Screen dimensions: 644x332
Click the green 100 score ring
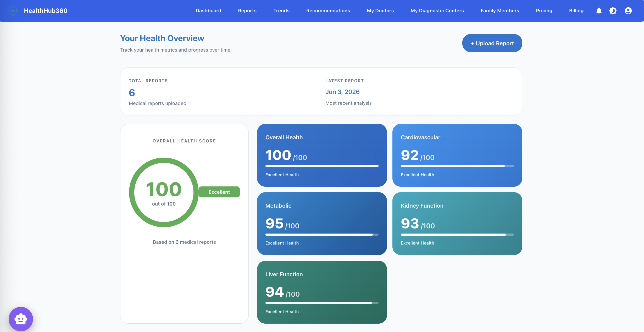click(164, 192)
